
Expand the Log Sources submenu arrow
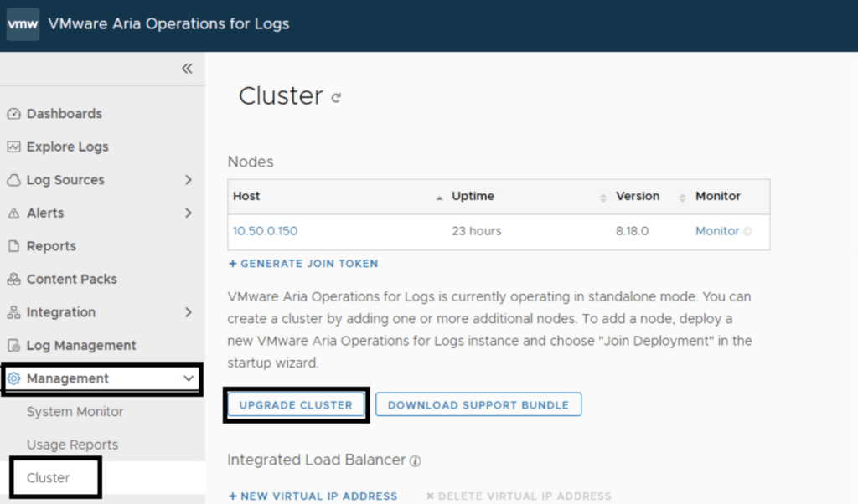coord(188,180)
